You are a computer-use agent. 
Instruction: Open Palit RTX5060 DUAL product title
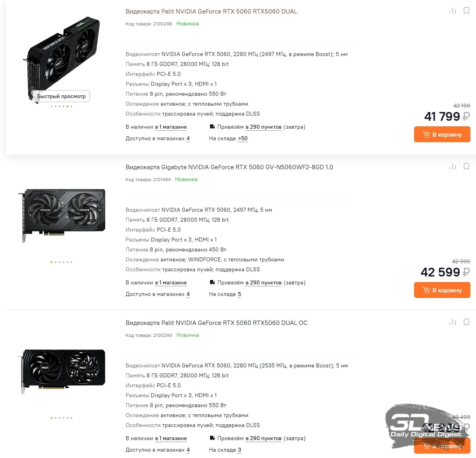pos(211,12)
